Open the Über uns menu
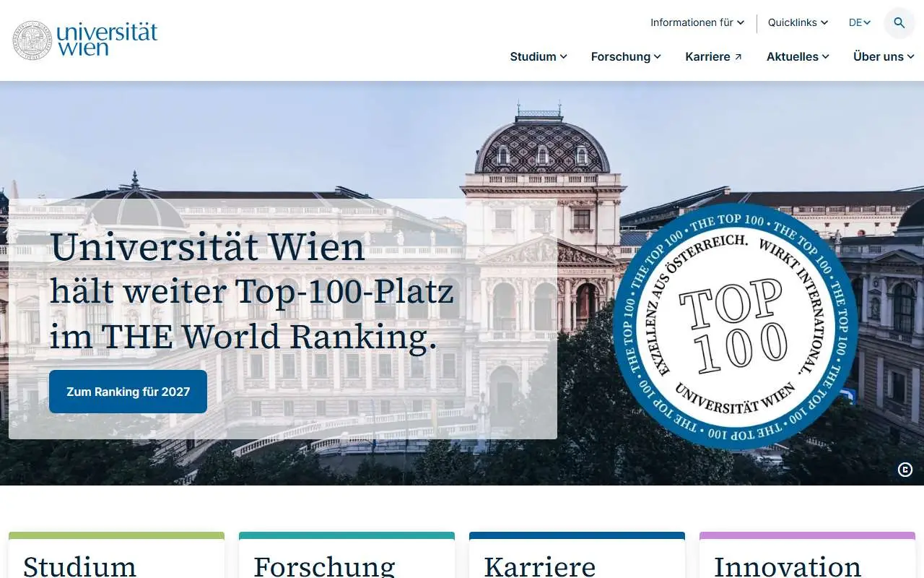The image size is (924, 578). coord(884,56)
